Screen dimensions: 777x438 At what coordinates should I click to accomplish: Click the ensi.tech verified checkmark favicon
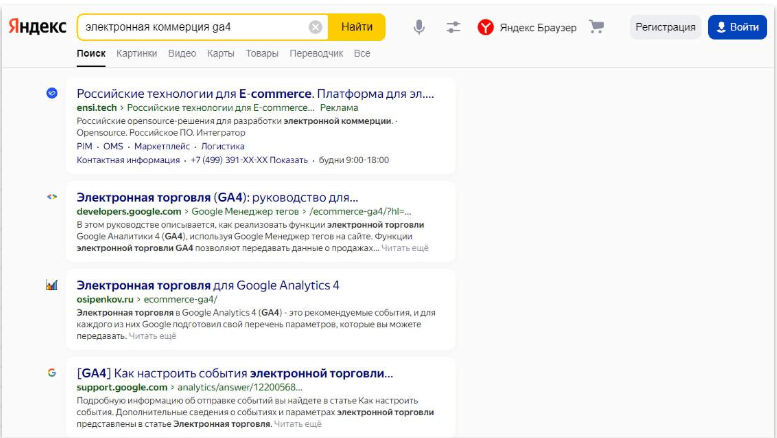pyautogui.click(x=52, y=93)
